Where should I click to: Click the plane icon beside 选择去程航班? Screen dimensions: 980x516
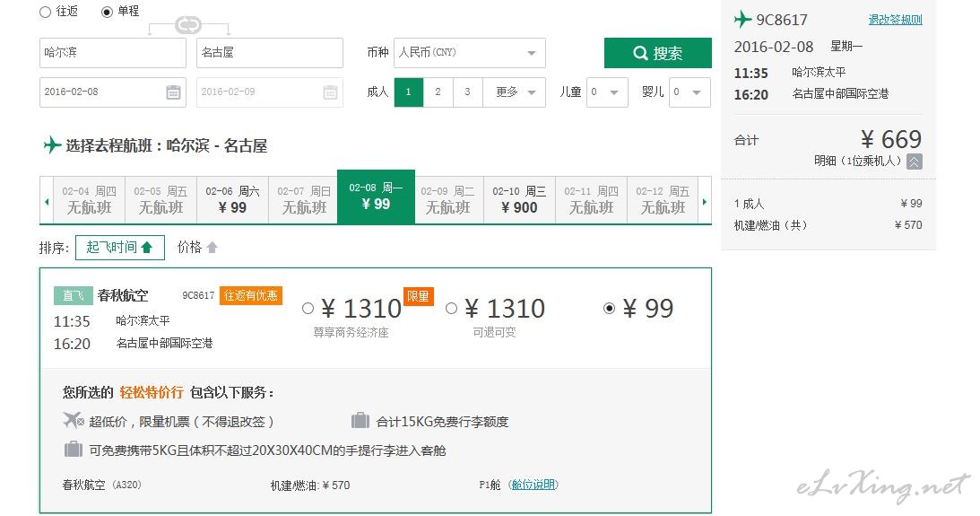coord(52,145)
